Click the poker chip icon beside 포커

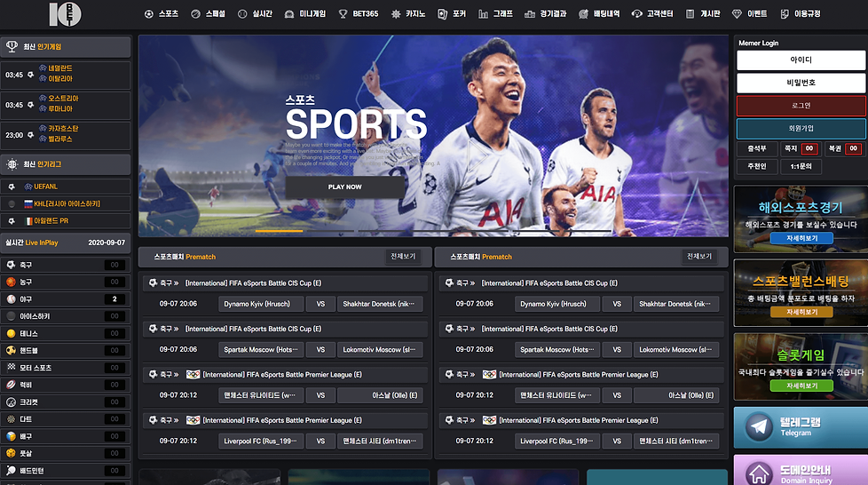442,14
